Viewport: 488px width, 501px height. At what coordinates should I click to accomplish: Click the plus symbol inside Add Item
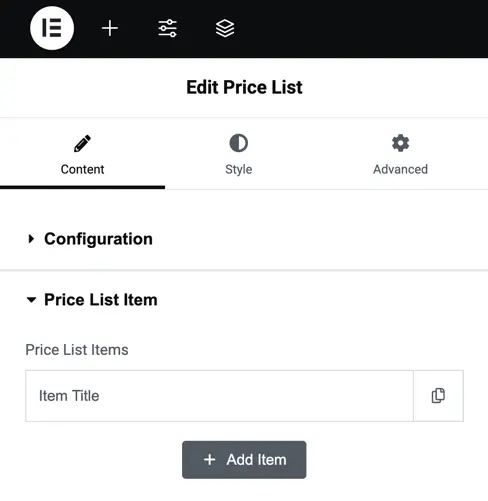(x=210, y=460)
